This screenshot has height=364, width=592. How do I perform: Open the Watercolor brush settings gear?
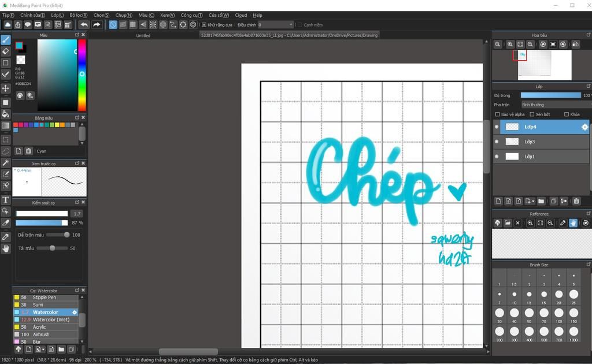click(75, 313)
